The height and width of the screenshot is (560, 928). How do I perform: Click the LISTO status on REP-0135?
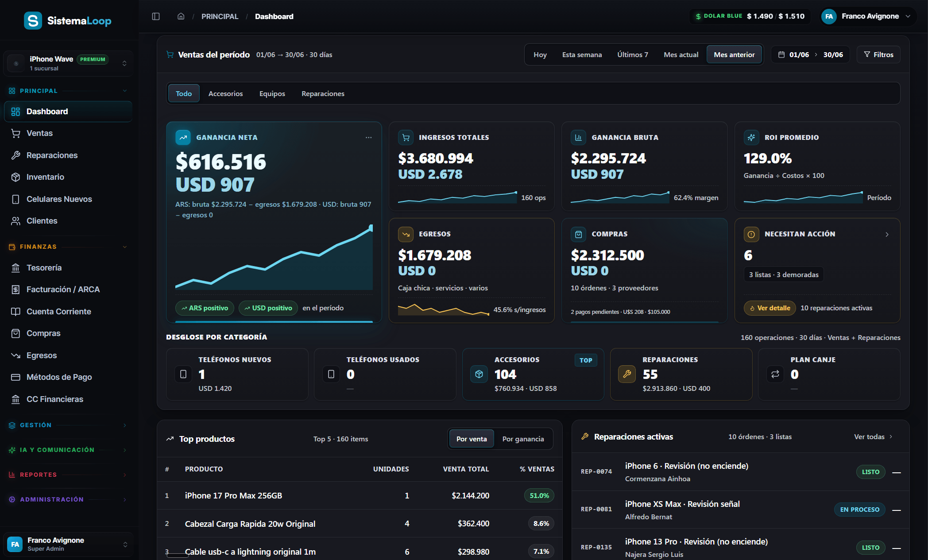[870, 548]
